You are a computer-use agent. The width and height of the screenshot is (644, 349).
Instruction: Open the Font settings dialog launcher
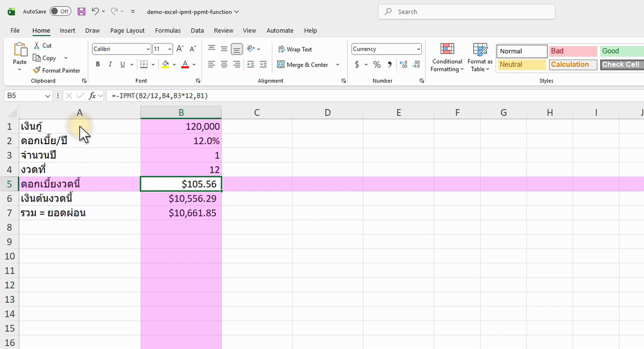point(199,81)
